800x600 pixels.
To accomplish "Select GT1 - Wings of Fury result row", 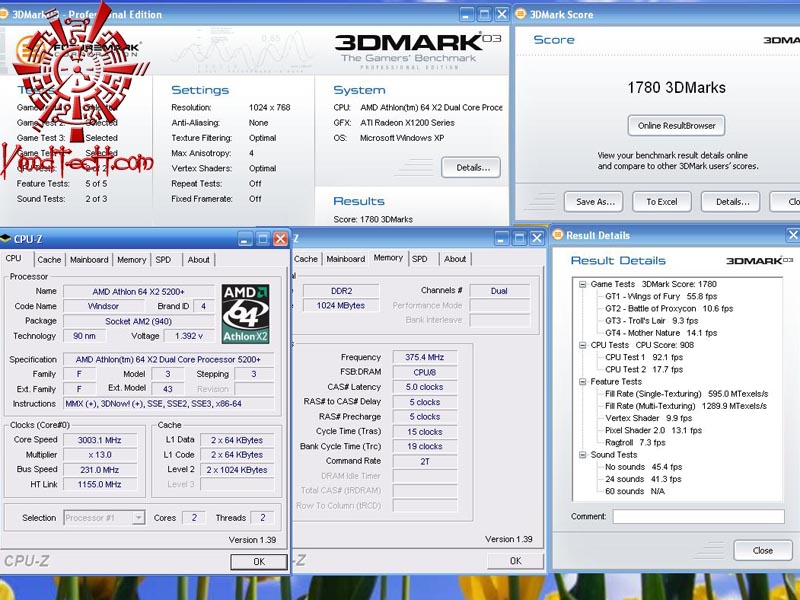I will pos(661,296).
